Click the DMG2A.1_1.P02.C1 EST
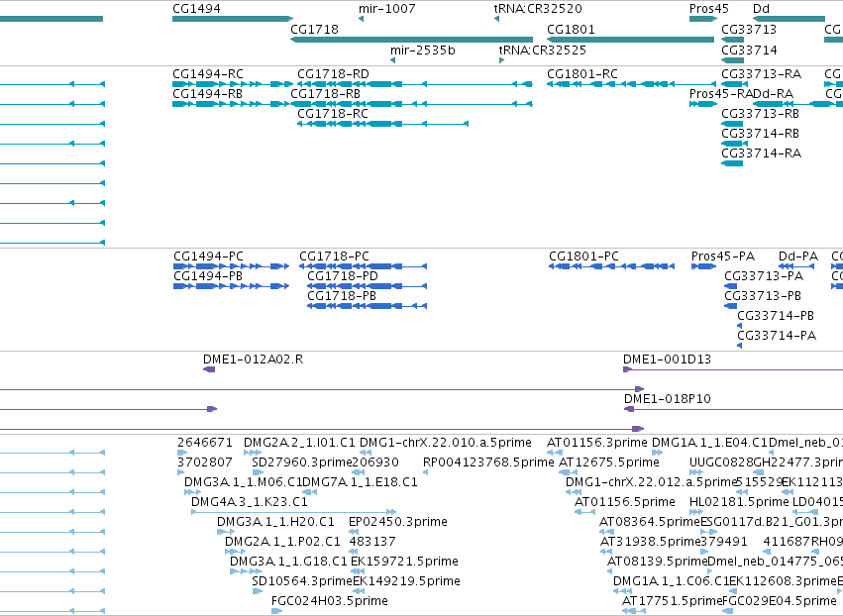The width and height of the screenshot is (843, 616). (x=235, y=552)
